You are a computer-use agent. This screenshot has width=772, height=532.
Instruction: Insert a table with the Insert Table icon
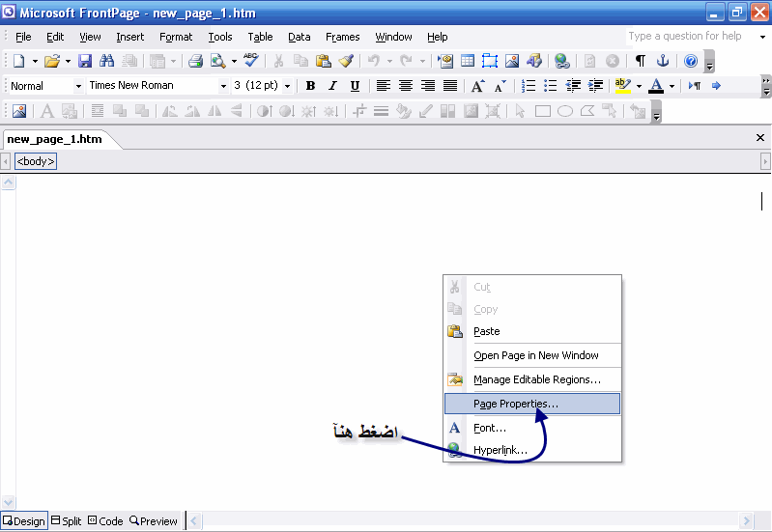coord(468,61)
